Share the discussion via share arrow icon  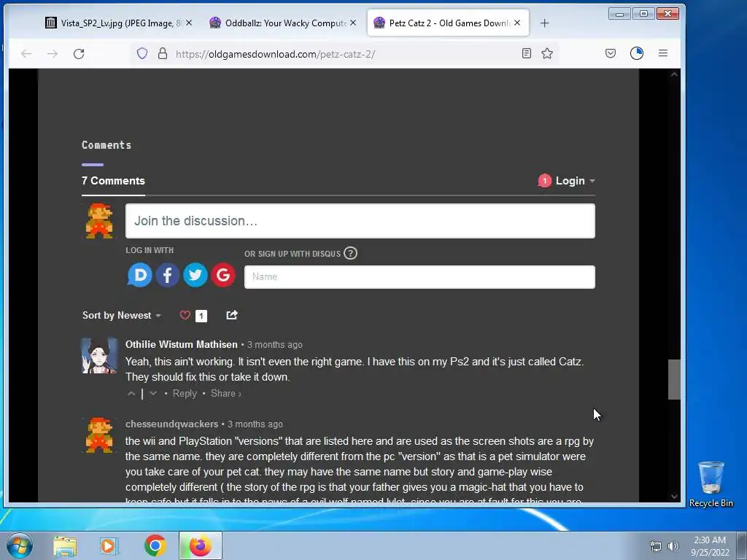232,315
